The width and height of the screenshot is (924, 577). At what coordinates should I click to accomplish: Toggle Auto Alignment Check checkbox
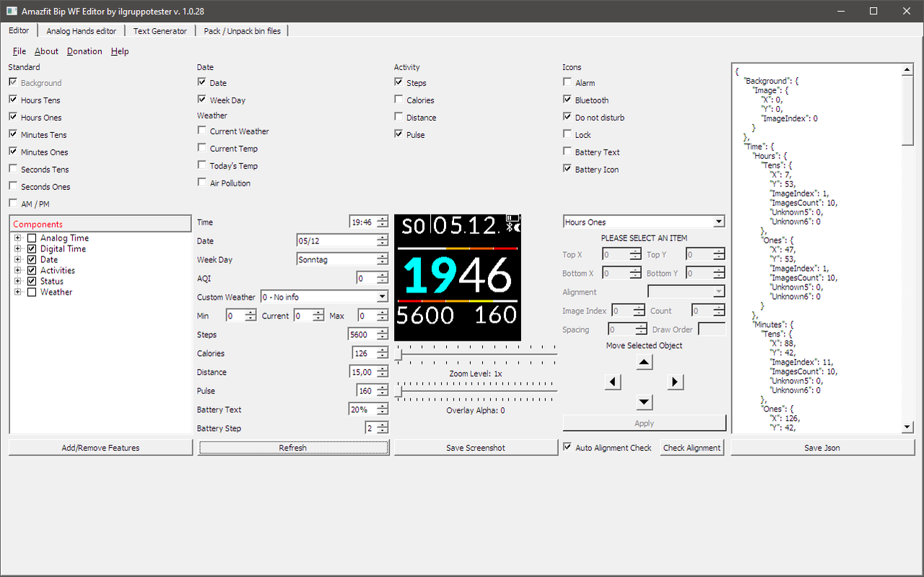click(x=567, y=448)
